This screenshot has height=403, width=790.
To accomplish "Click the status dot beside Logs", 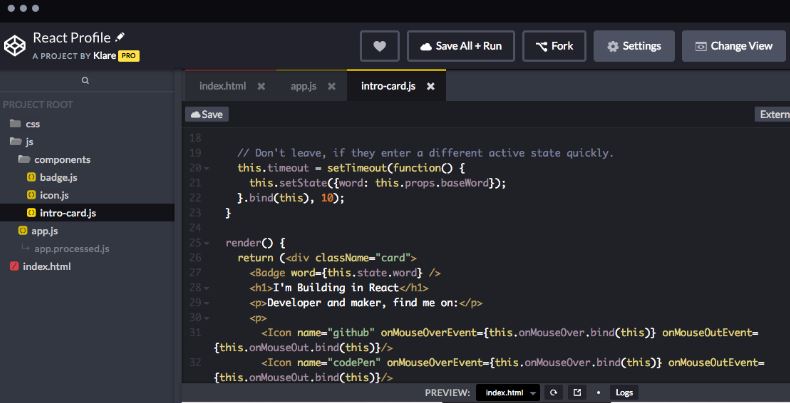I will click(599, 392).
